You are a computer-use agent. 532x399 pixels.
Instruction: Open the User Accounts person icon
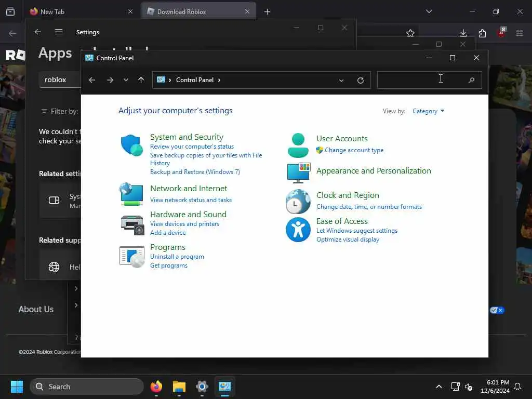[x=298, y=145]
